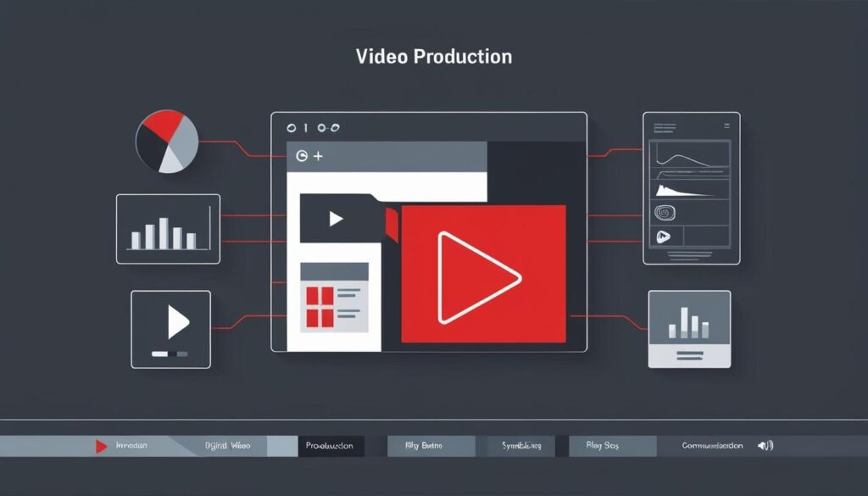The height and width of the screenshot is (496, 868).
Task: Select the spiral icon in right panel
Action: point(664,213)
